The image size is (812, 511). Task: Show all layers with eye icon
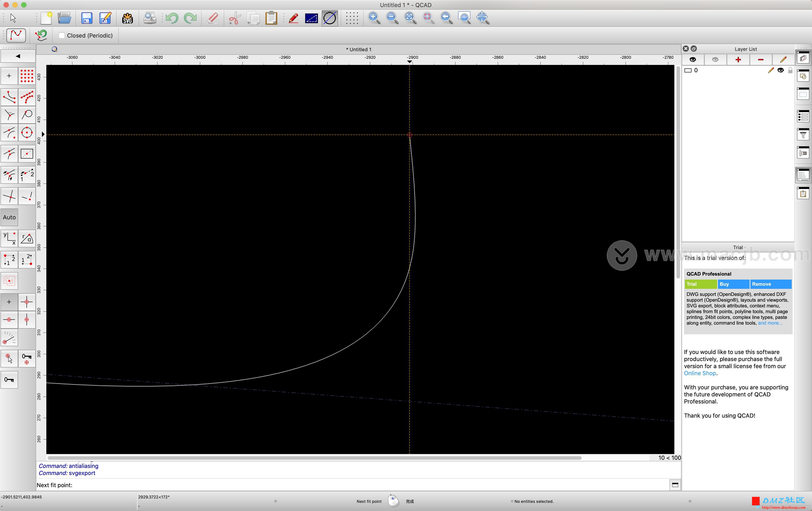click(693, 60)
